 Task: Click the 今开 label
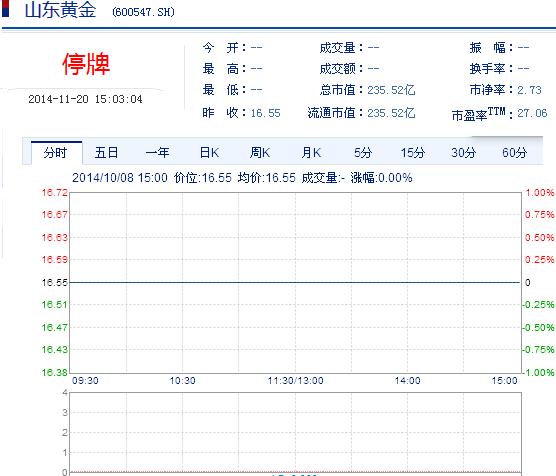(224, 48)
